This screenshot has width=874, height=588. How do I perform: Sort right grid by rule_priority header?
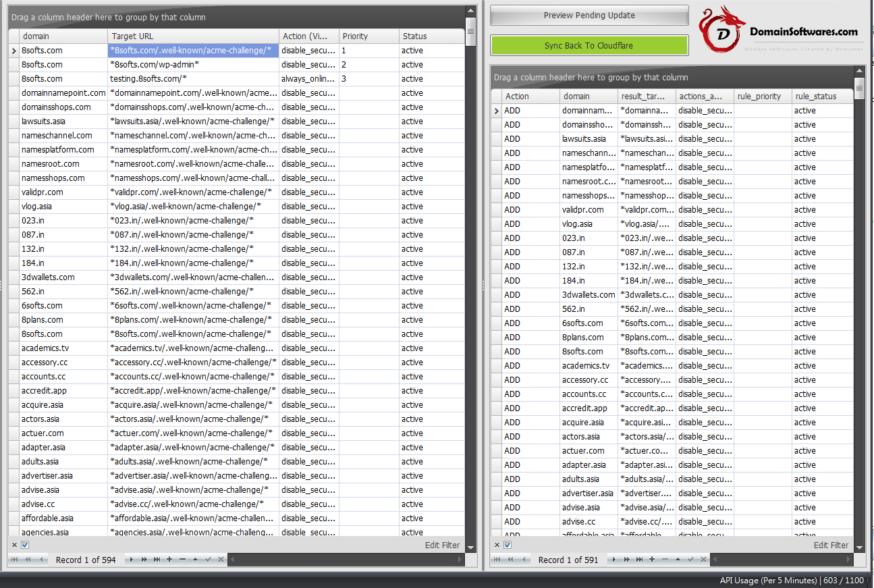pos(763,96)
